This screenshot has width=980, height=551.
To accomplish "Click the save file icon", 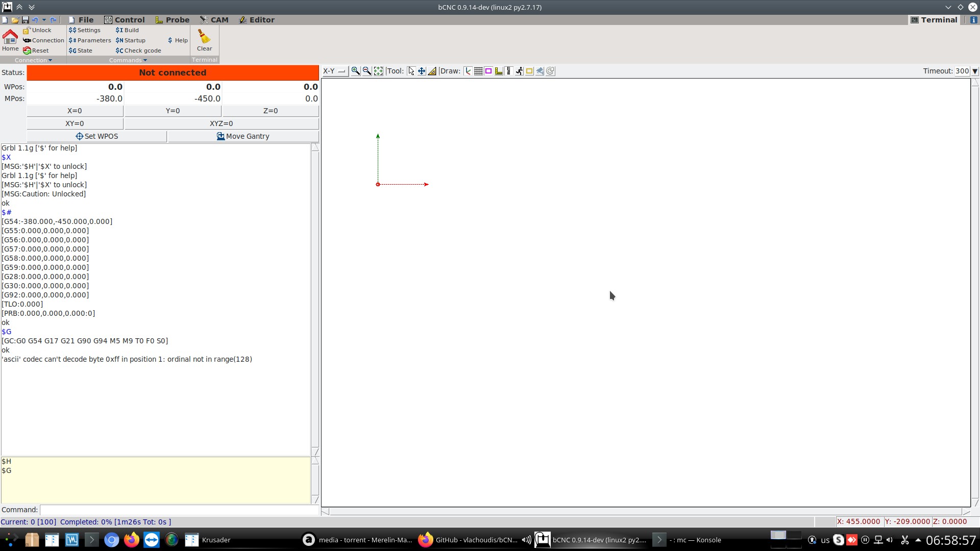I will pos(25,20).
